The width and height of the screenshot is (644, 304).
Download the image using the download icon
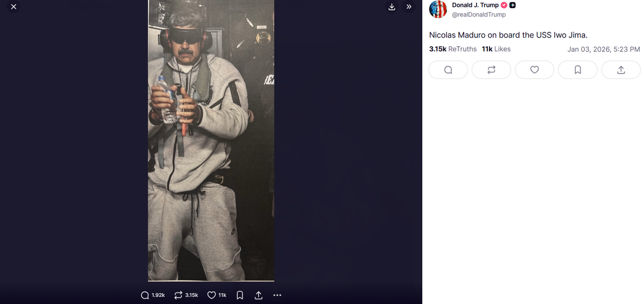tap(392, 7)
